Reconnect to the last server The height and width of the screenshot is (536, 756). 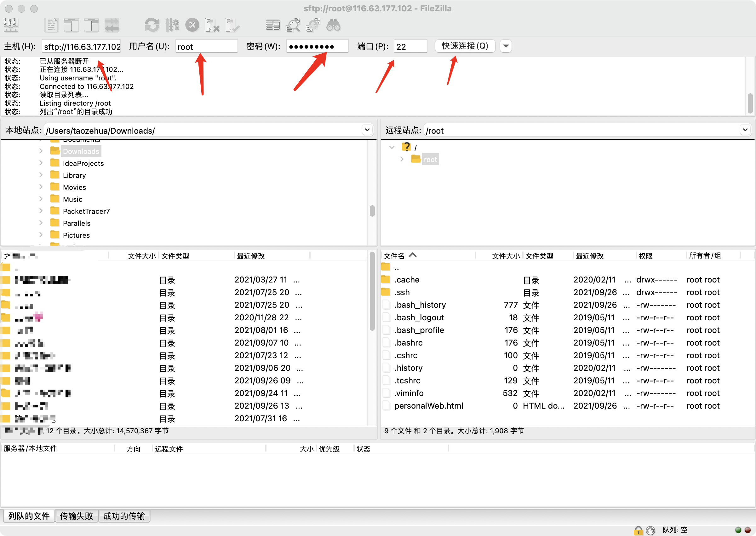232,25
